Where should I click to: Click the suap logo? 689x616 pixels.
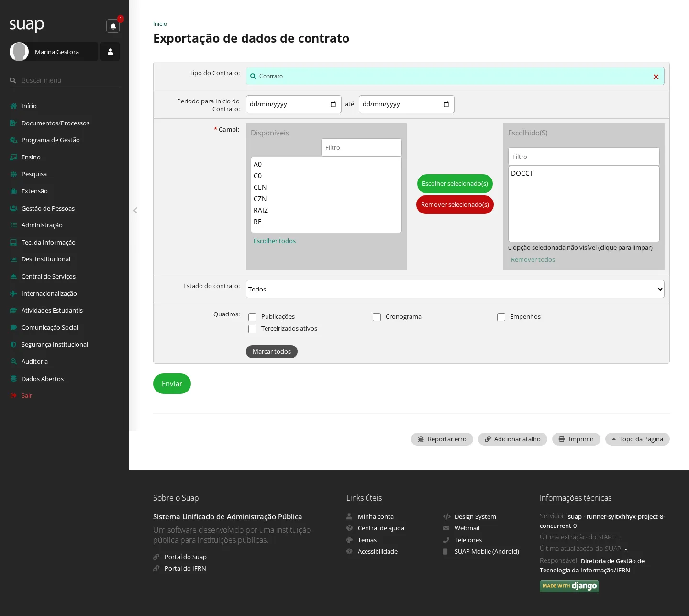tap(27, 24)
